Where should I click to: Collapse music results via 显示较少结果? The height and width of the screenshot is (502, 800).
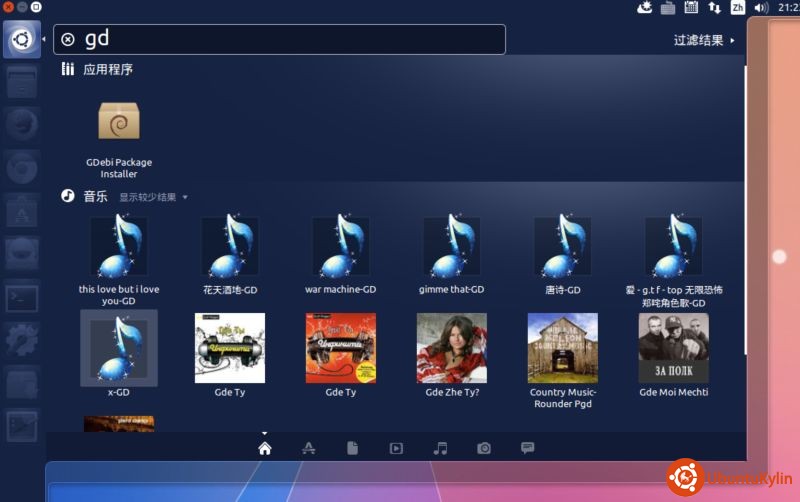(x=152, y=197)
